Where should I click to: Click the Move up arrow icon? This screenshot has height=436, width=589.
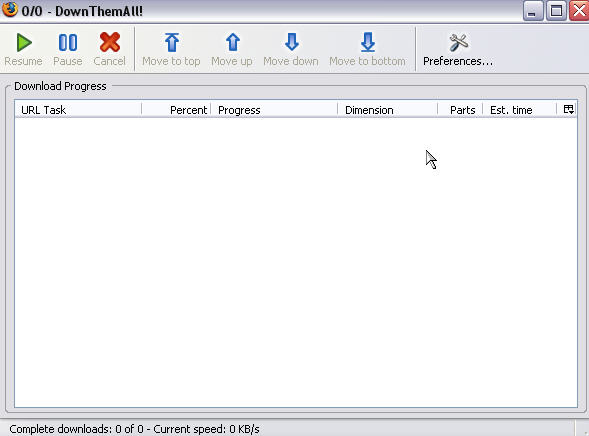click(x=233, y=42)
